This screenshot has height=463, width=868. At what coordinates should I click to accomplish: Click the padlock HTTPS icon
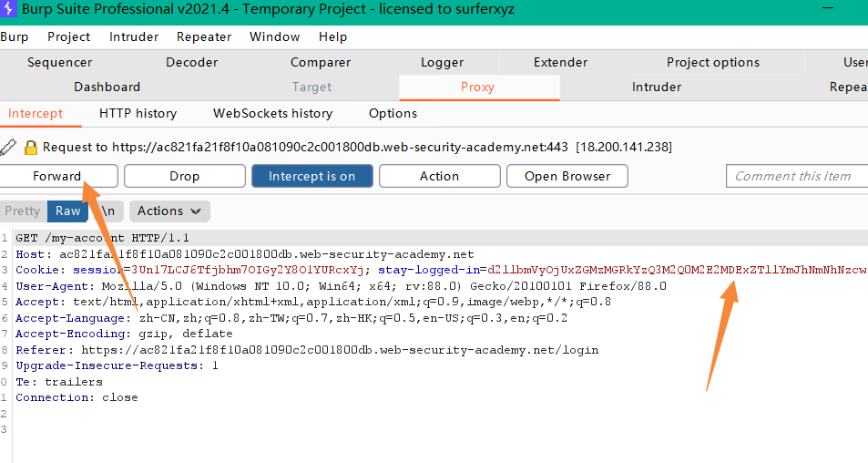31,147
